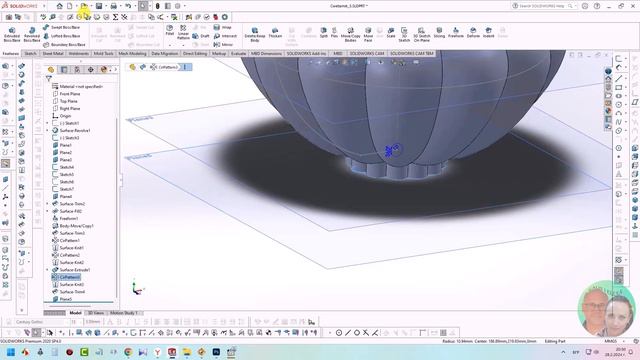
Task: Switch to the Model bottom tab
Action: 75,313
